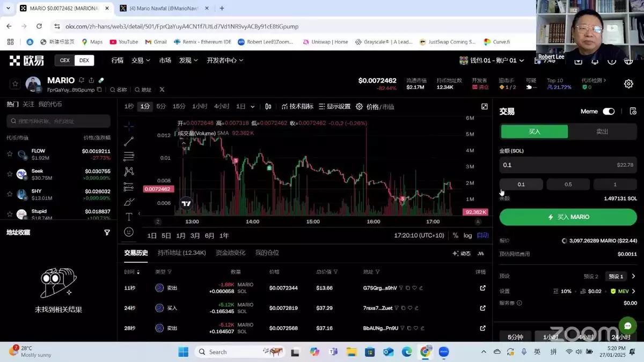Switch to 资金池变化 tab
The image size is (644, 362).
click(231, 253)
